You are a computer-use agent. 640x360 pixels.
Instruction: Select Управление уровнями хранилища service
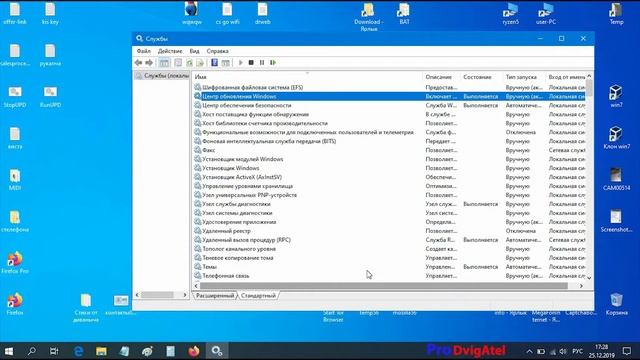[390, 186]
